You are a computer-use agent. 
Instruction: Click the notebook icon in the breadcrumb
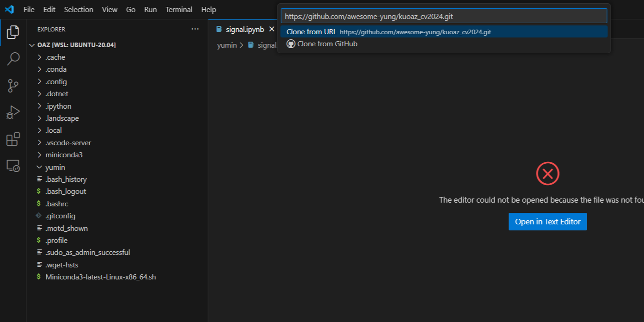tap(251, 45)
